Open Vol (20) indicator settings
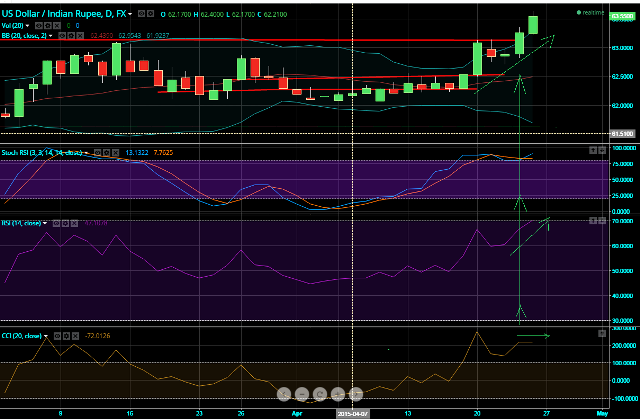The image size is (640, 420). [49, 23]
